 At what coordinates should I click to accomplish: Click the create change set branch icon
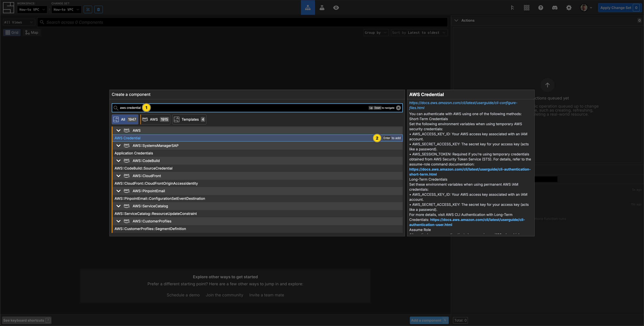click(x=88, y=9)
